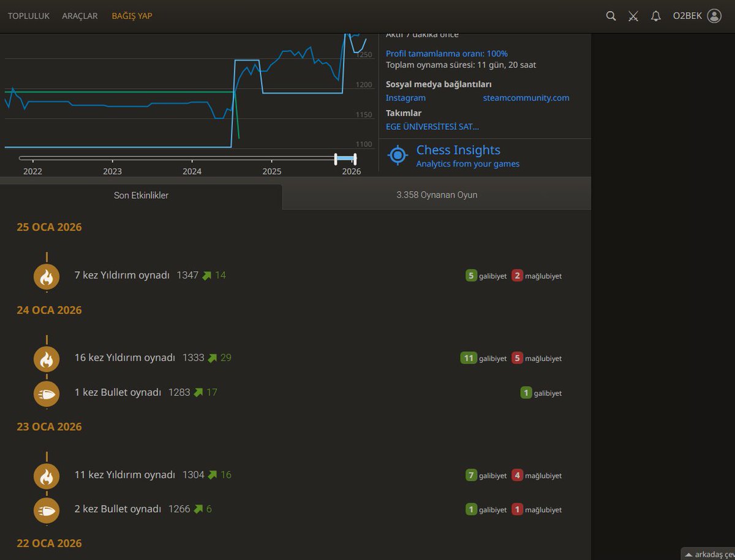Open the EGE ÜNİVERSİTESİ team link
The width and height of the screenshot is (735, 560).
[x=432, y=127]
